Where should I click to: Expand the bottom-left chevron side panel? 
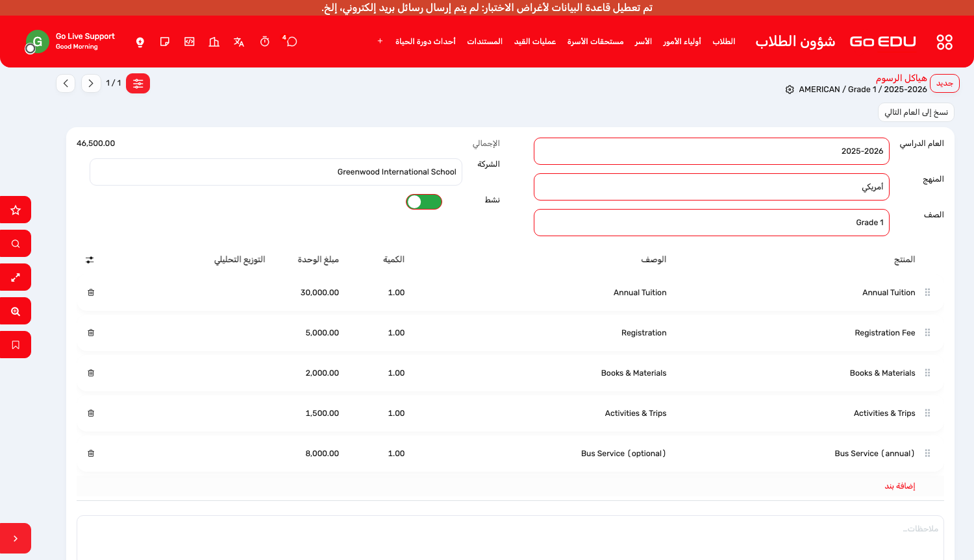16,539
